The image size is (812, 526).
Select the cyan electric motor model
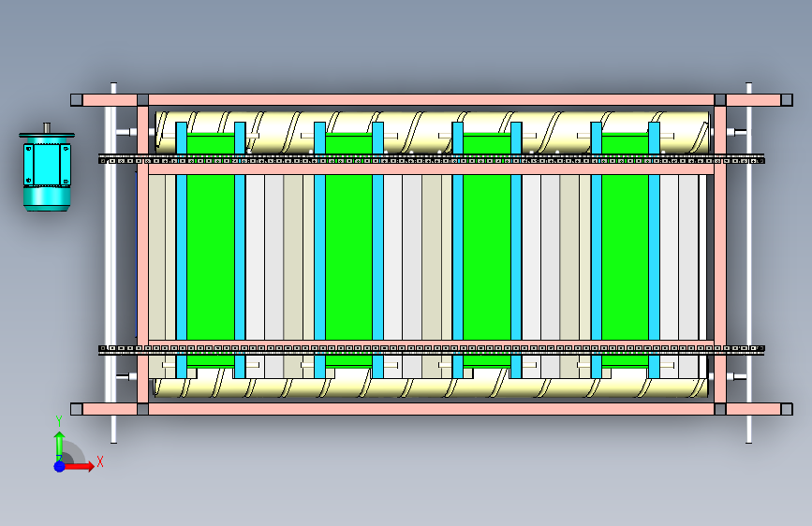(47, 168)
